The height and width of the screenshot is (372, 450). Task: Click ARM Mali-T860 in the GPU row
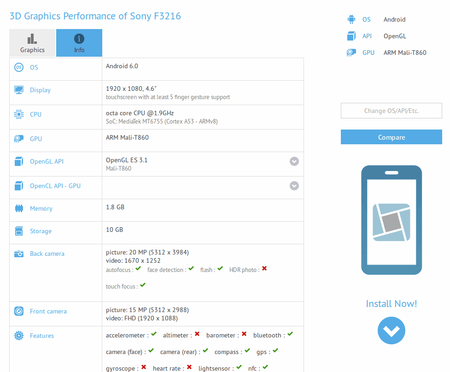click(x=127, y=137)
